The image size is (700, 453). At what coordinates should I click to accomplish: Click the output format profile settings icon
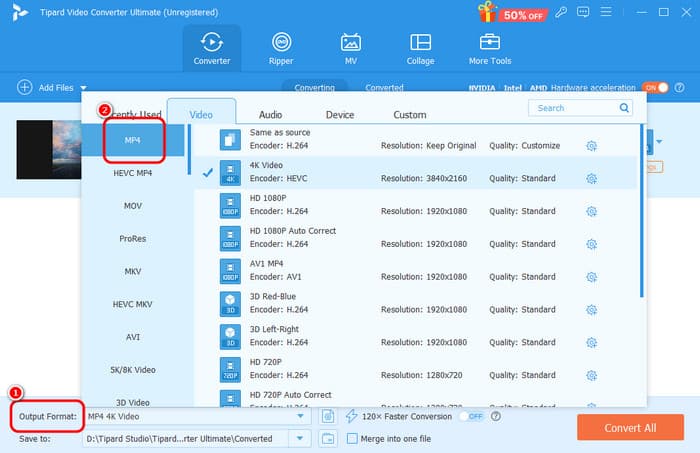tap(328, 416)
